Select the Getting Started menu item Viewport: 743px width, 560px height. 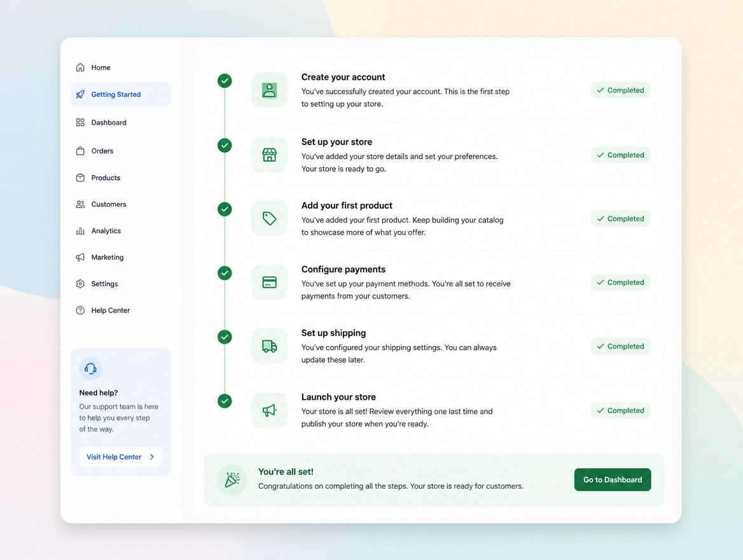click(120, 94)
